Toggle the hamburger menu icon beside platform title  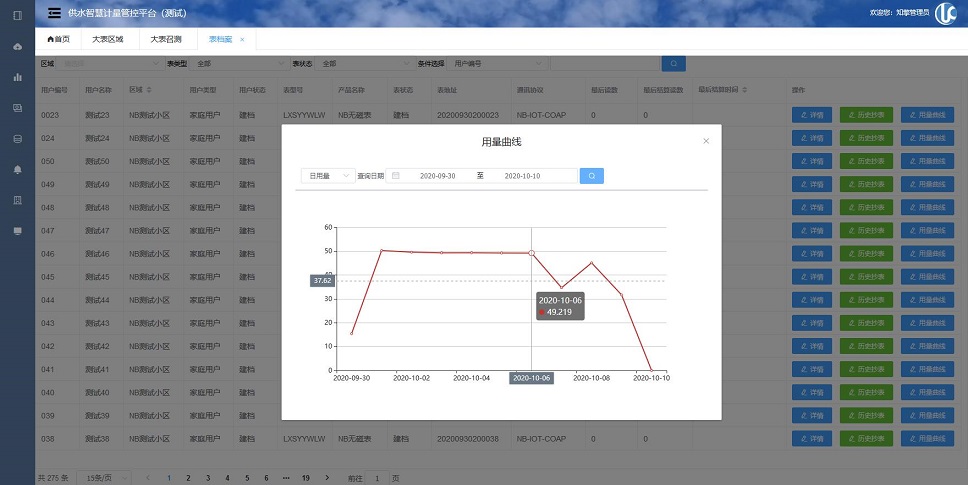[54, 13]
